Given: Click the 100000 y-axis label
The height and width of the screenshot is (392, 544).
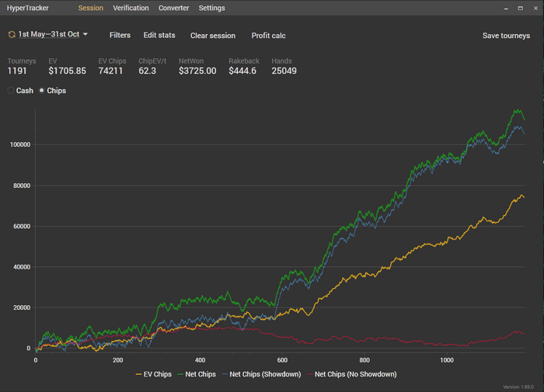Looking at the screenshot, I should coord(20,144).
